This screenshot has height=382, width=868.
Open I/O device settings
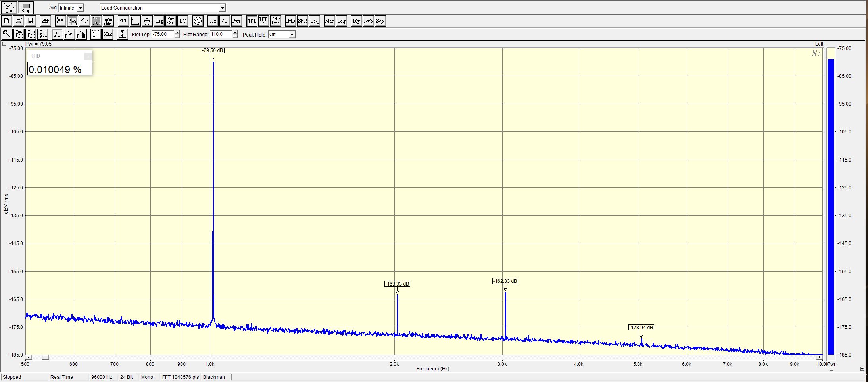pos(183,21)
